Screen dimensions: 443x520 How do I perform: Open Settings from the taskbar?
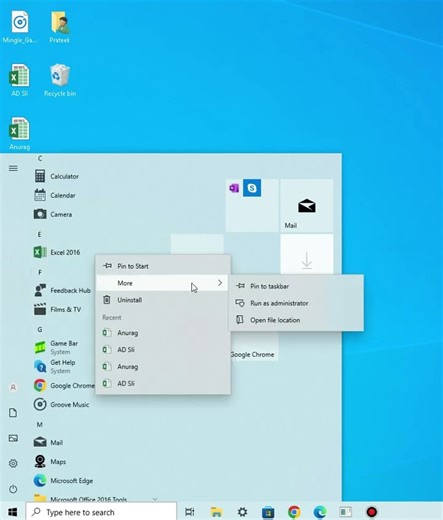[242, 512]
